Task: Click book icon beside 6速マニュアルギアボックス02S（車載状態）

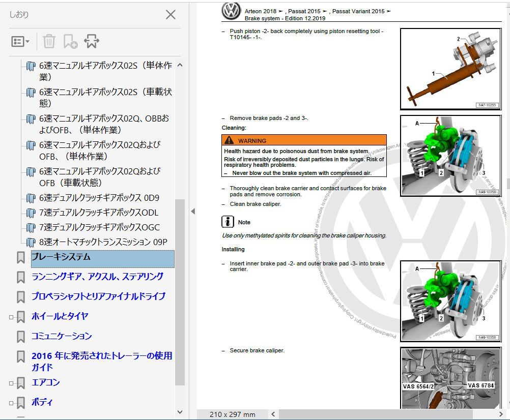Action: 31,92
